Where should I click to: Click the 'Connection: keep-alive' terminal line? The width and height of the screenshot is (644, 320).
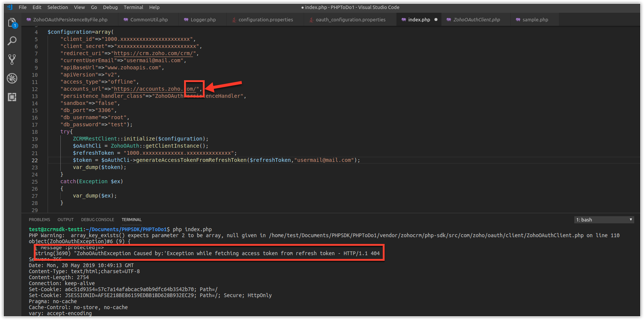point(62,283)
